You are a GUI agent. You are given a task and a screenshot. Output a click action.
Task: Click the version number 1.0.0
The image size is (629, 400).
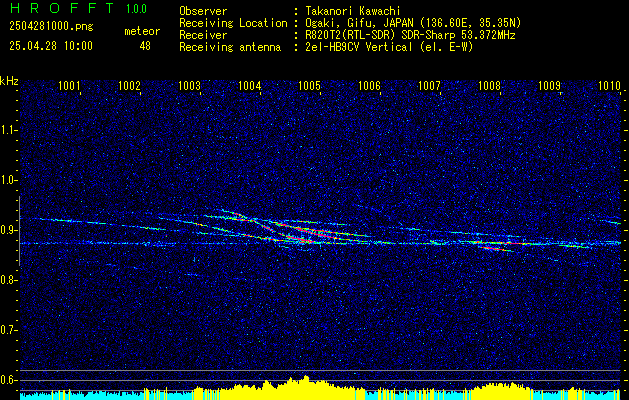coord(136,8)
